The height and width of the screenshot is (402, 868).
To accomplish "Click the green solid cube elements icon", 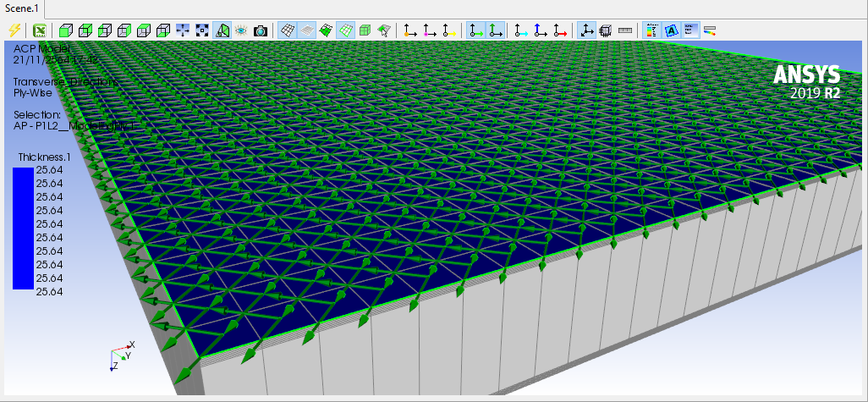I will (x=365, y=30).
